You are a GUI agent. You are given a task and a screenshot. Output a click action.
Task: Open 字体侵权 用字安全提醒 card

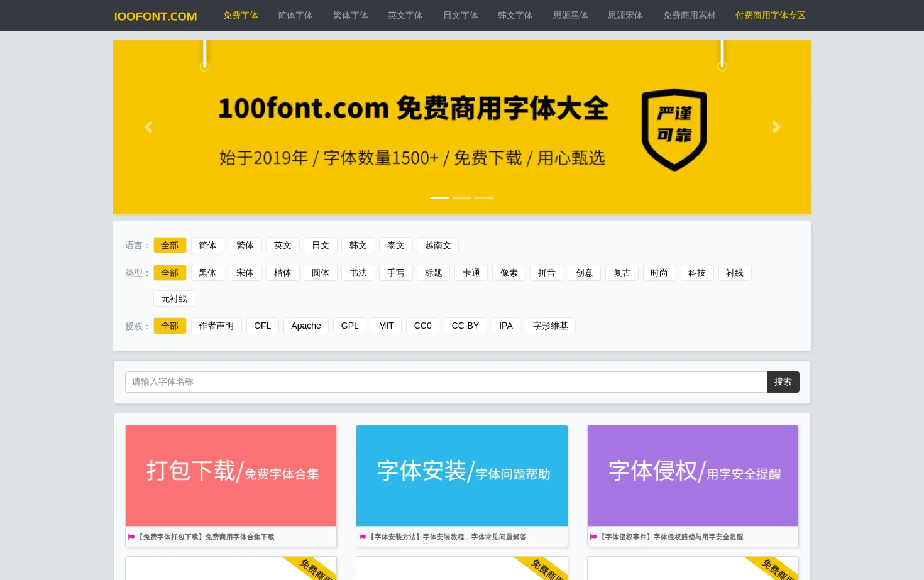point(693,476)
